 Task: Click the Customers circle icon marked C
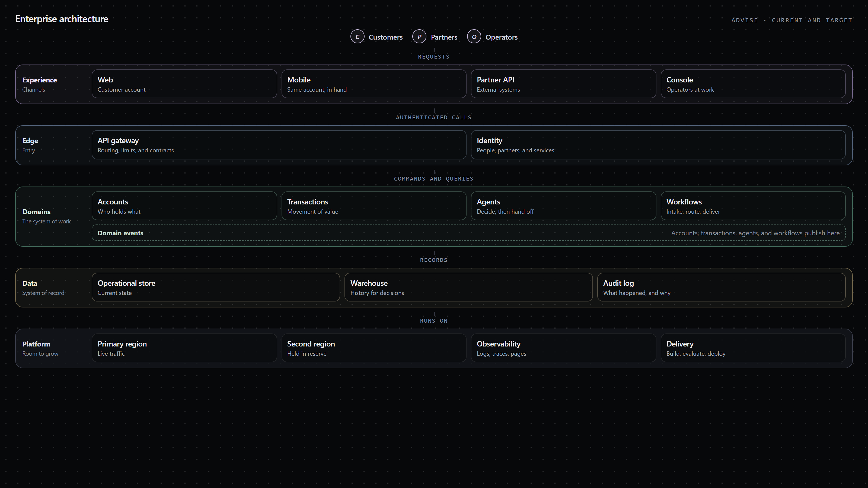pos(357,37)
